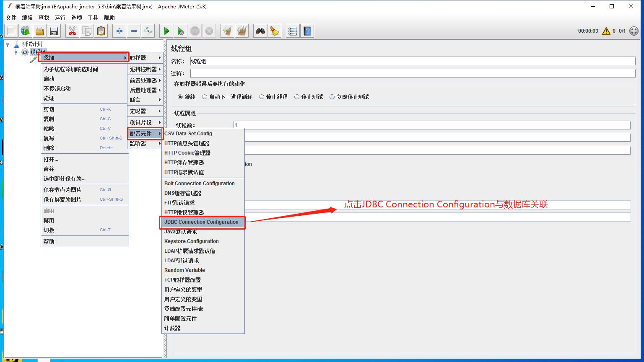
Task: Click the Collapse All minus icon
Action: [134, 31]
